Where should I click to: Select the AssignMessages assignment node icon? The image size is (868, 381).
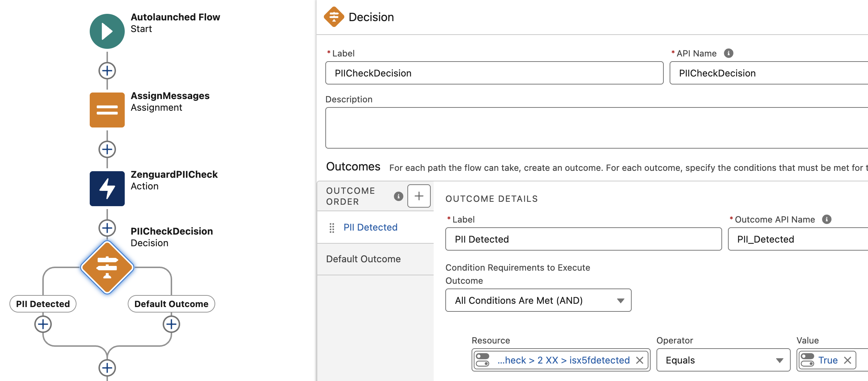107,110
